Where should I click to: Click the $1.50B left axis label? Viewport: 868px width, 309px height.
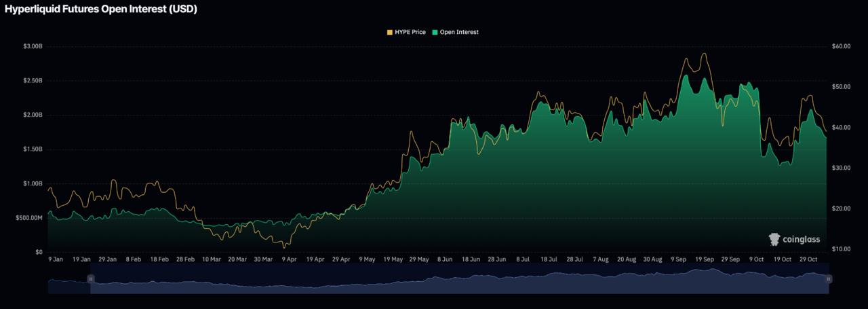32,149
